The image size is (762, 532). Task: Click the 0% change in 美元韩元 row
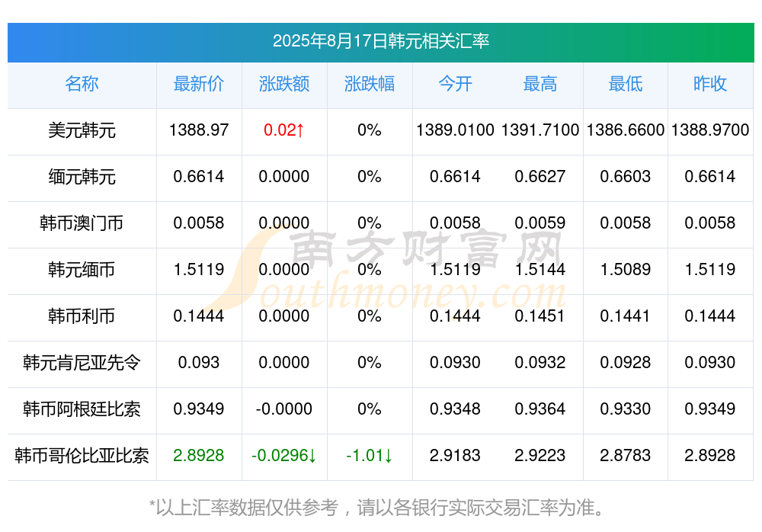[x=370, y=130]
